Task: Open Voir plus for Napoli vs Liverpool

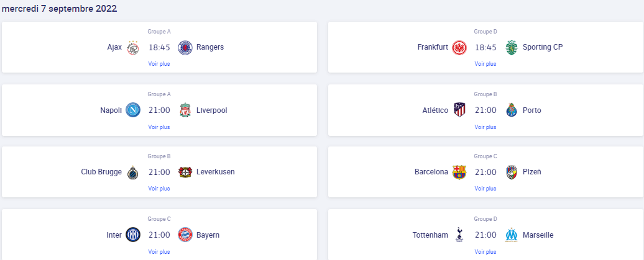Action: pos(159,127)
